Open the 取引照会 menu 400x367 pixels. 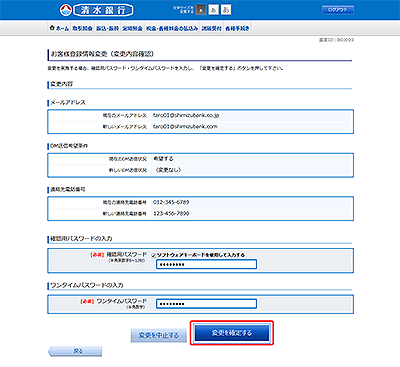pos(82,28)
